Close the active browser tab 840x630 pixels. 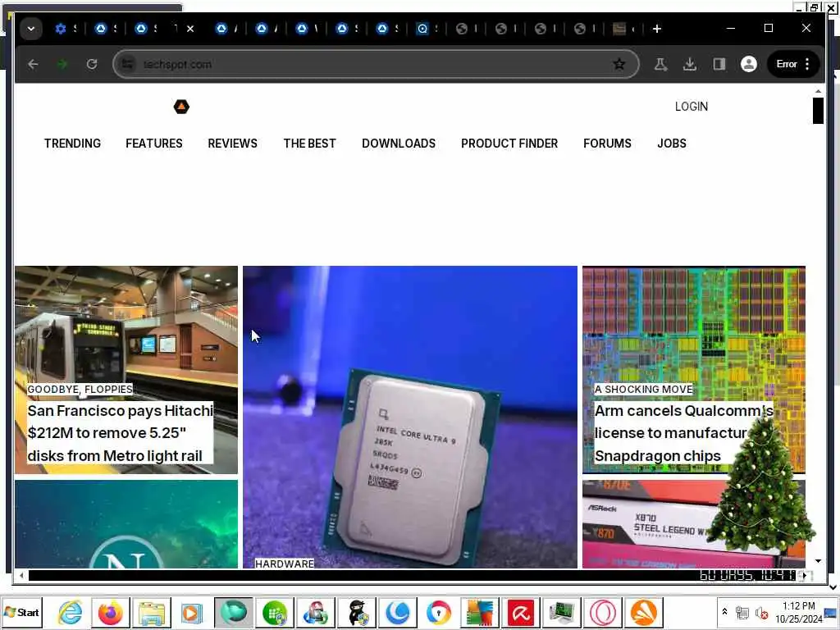click(x=190, y=29)
